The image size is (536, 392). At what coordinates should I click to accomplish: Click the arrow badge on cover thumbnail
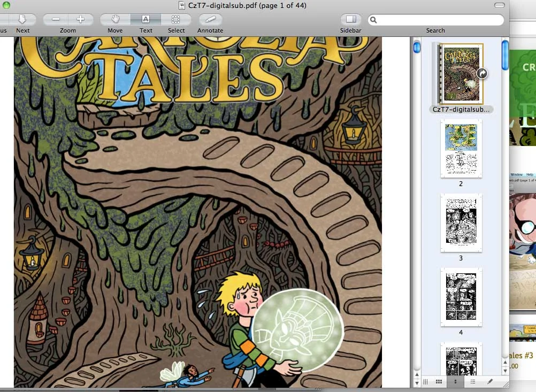482,73
